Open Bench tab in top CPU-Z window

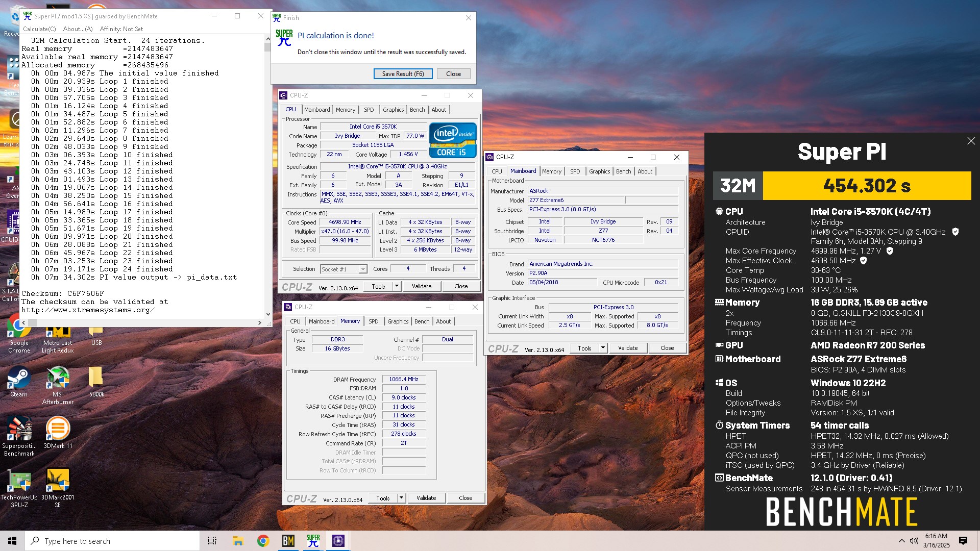click(x=417, y=110)
